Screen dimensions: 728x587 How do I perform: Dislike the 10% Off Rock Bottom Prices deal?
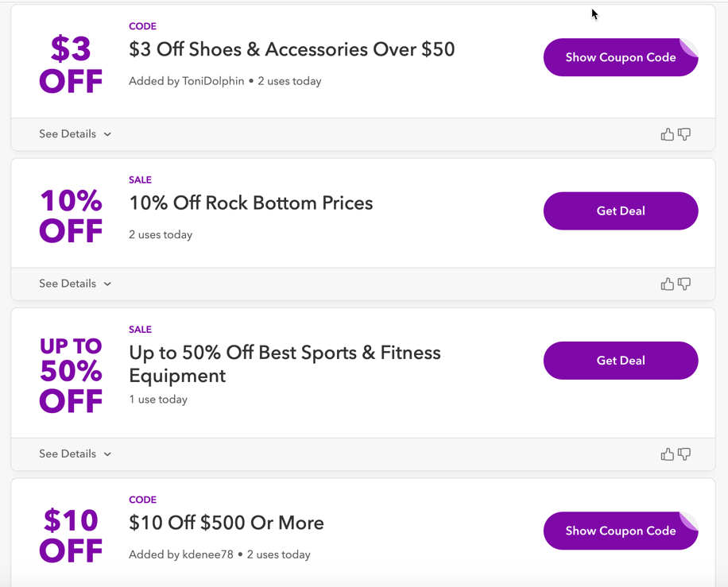[x=684, y=284]
